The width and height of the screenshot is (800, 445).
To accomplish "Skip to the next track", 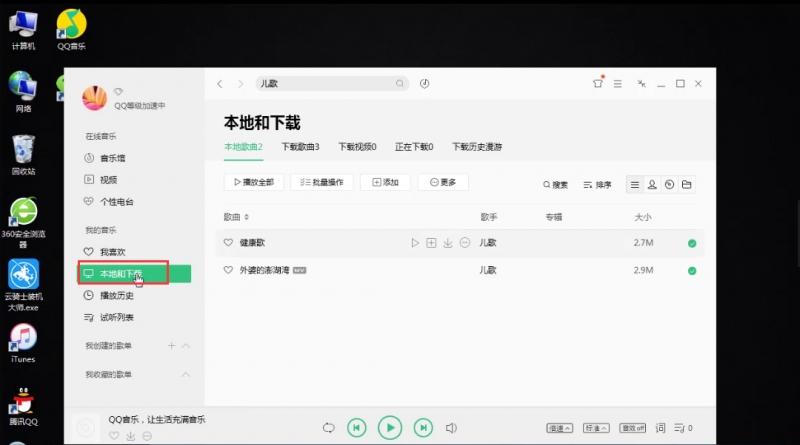I will [423, 428].
